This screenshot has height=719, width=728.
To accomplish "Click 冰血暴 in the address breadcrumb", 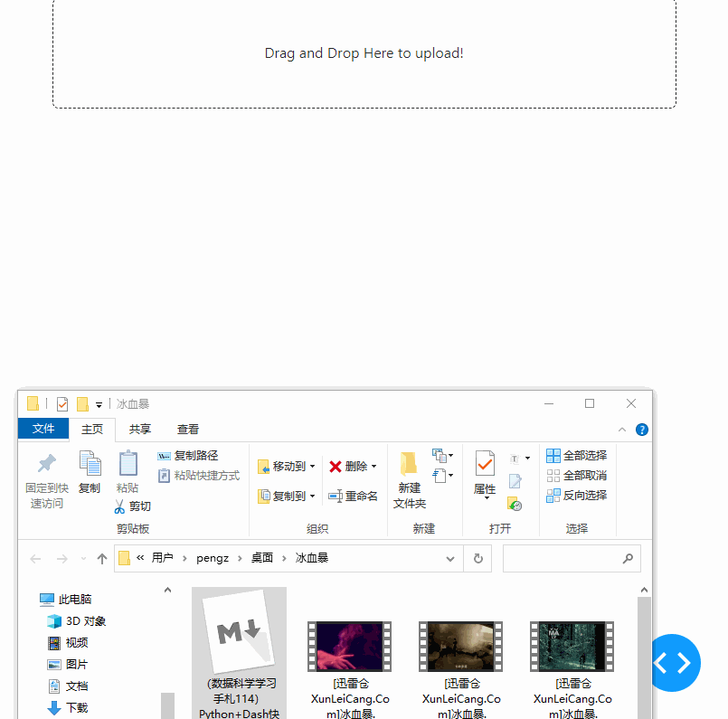I will (311, 558).
